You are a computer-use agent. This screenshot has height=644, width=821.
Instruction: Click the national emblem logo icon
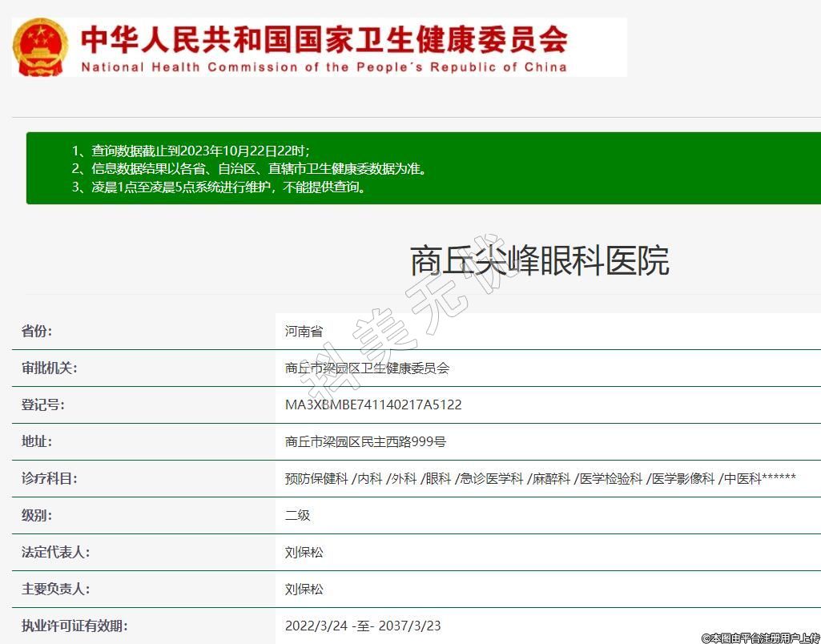(40, 46)
